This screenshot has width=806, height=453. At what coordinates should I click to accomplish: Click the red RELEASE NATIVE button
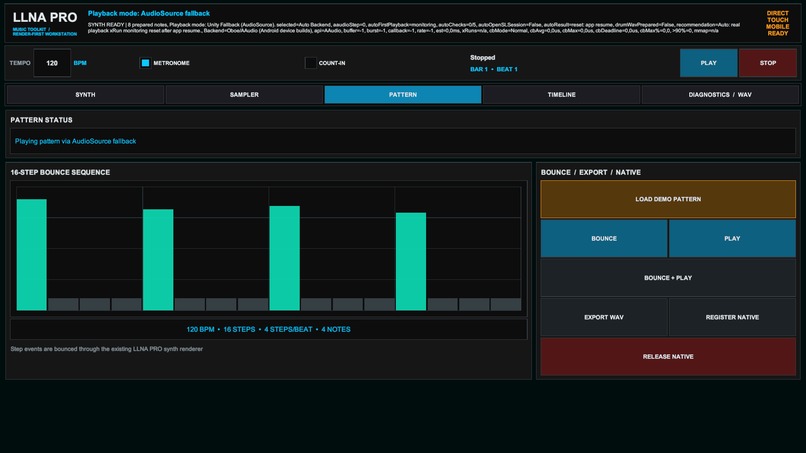pos(668,356)
